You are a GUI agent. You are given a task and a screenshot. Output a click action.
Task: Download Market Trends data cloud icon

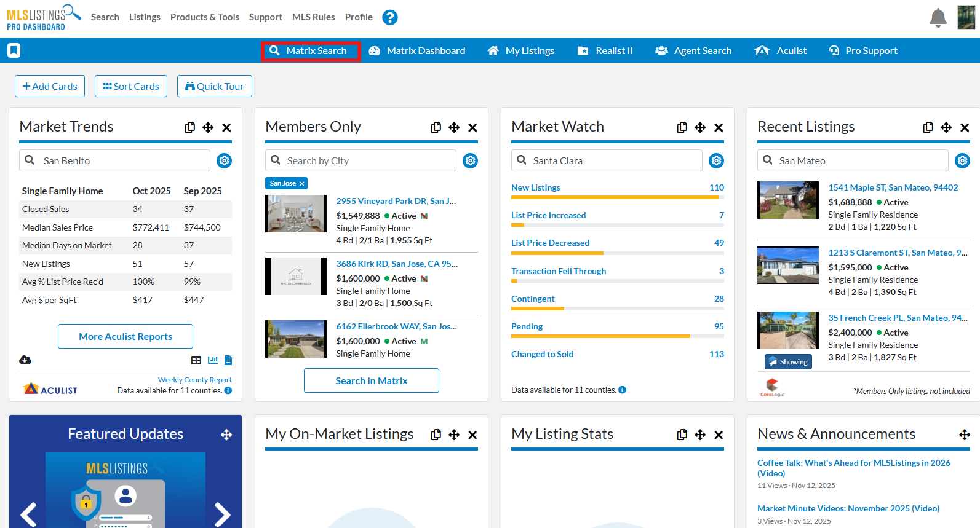click(x=25, y=360)
